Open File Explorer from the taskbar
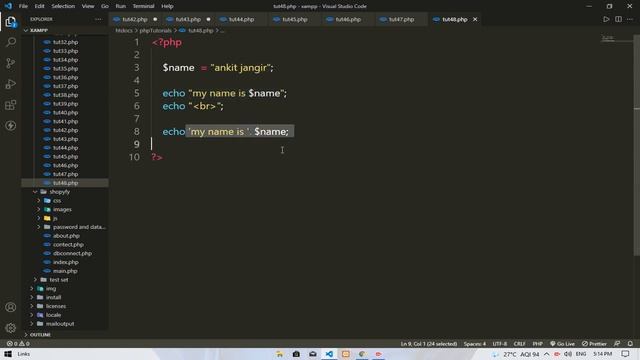Image resolution: width=640 pixels, height=360 pixels. (x=280, y=354)
